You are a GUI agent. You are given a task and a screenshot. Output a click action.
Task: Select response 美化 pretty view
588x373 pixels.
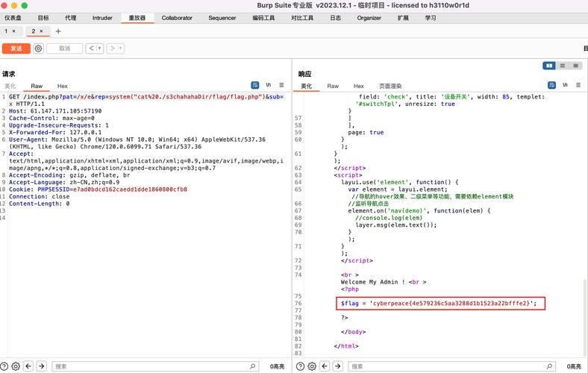tap(307, 87)
